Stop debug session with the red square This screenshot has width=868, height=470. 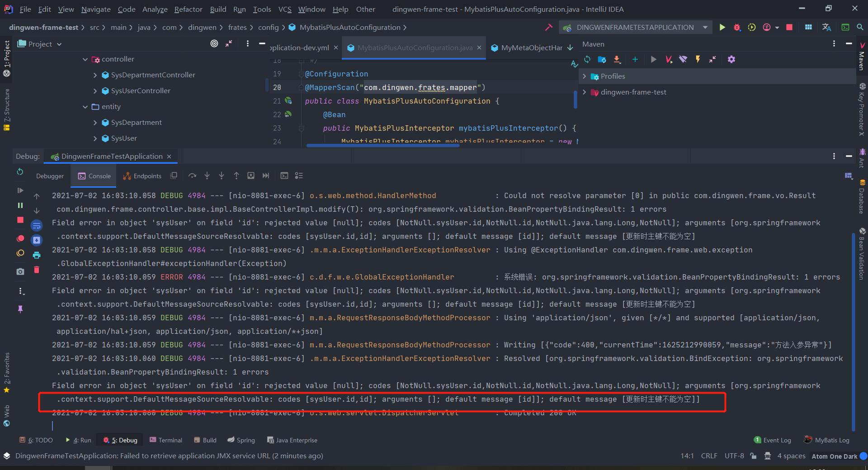click(20, 220)
